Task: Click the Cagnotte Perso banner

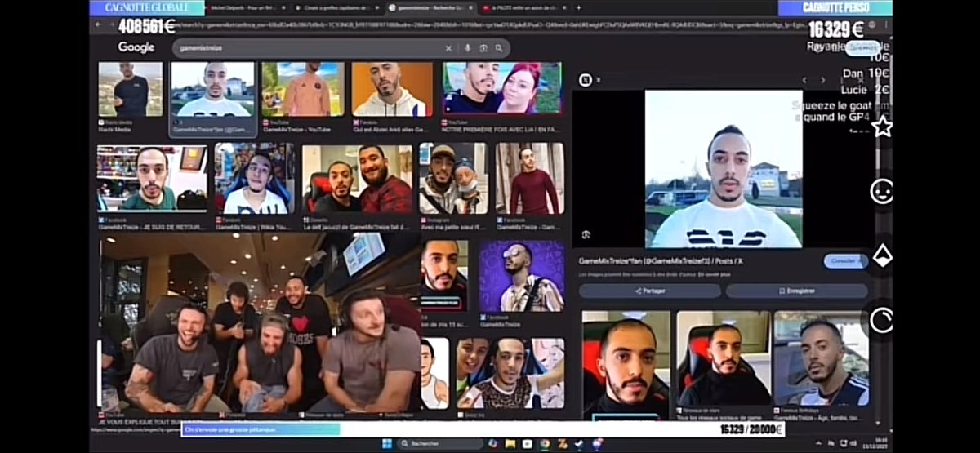Action: click(x=834, y=8)
